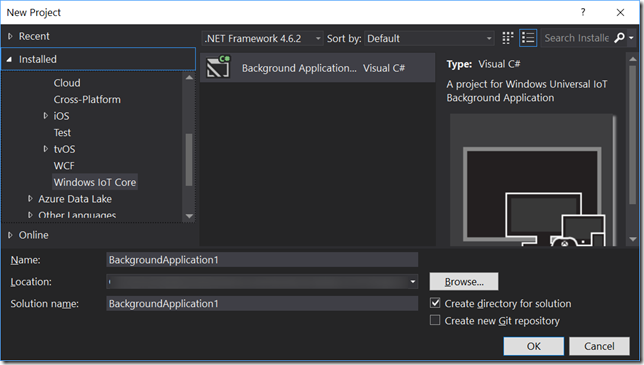Enable Create new Git repository

435,320
